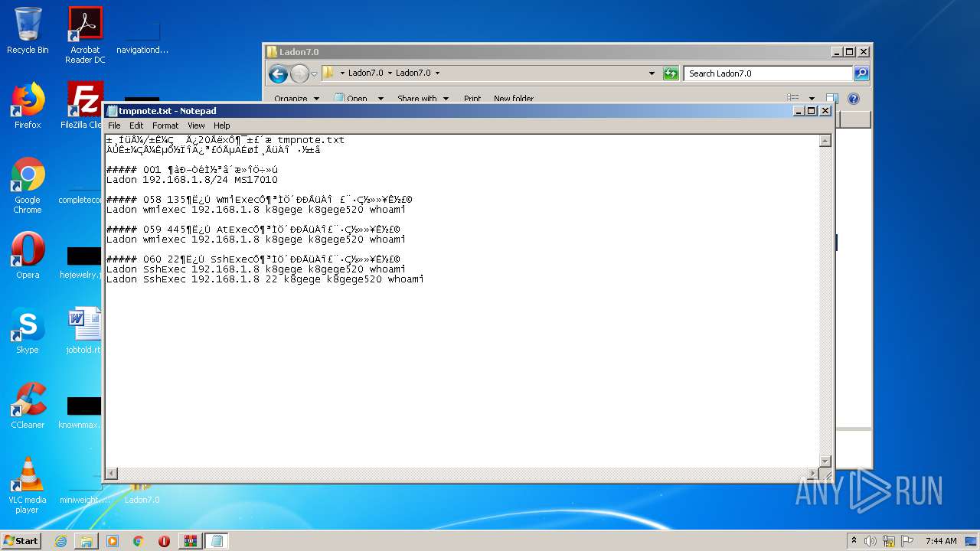Switch to Notepad taskbar button
The image size is (980, 551).
coord(217,541)
